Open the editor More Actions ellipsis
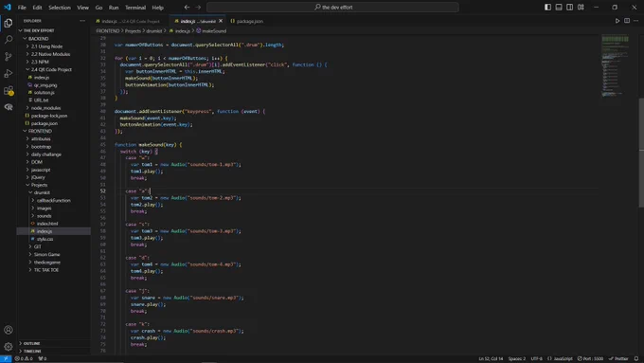This screenshot has height=363, width=644. pos(636,21)
